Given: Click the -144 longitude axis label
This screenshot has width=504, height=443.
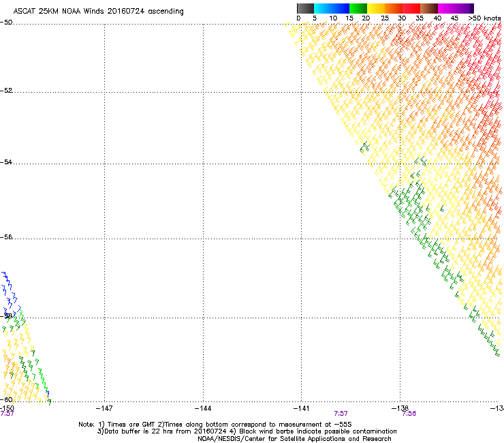Looking at the screenshot, I should [203, 408].
